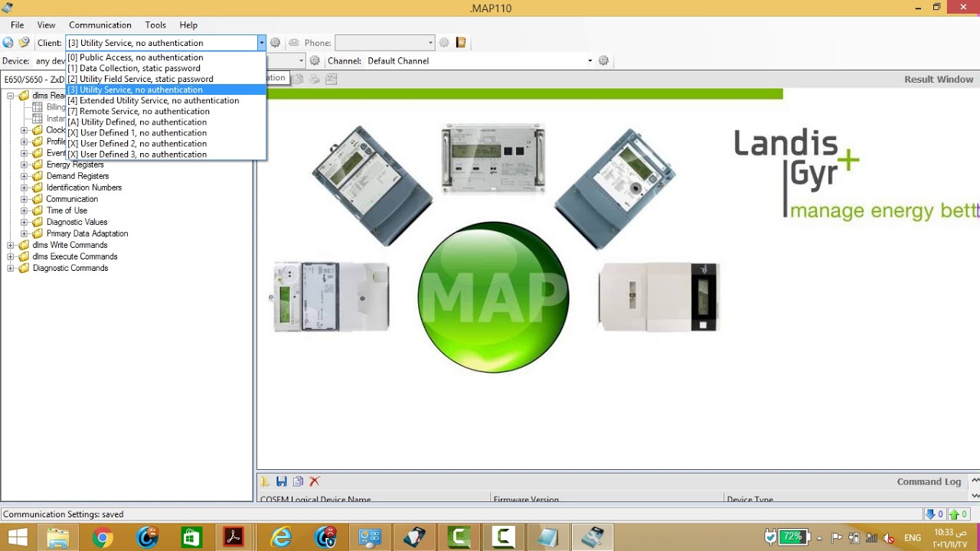Click the result window copy icon
The height and width of the screenshot is (551, 980).
point(298,79)
